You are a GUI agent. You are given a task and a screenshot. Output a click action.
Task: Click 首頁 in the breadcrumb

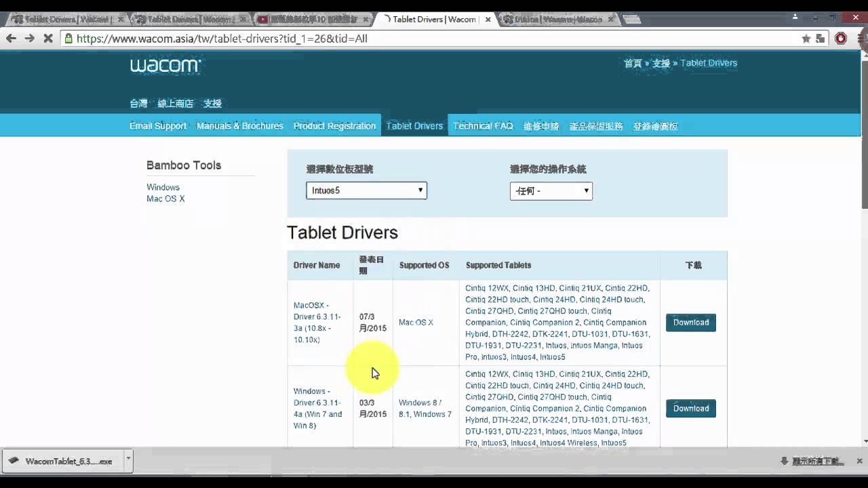633,63
